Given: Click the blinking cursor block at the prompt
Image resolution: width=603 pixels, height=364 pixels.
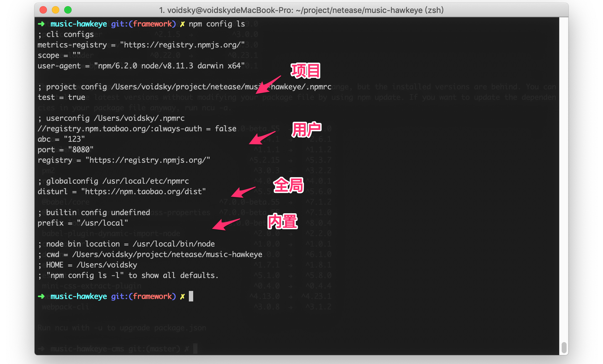Looking at the screenshot, I should tap(191, 296).
